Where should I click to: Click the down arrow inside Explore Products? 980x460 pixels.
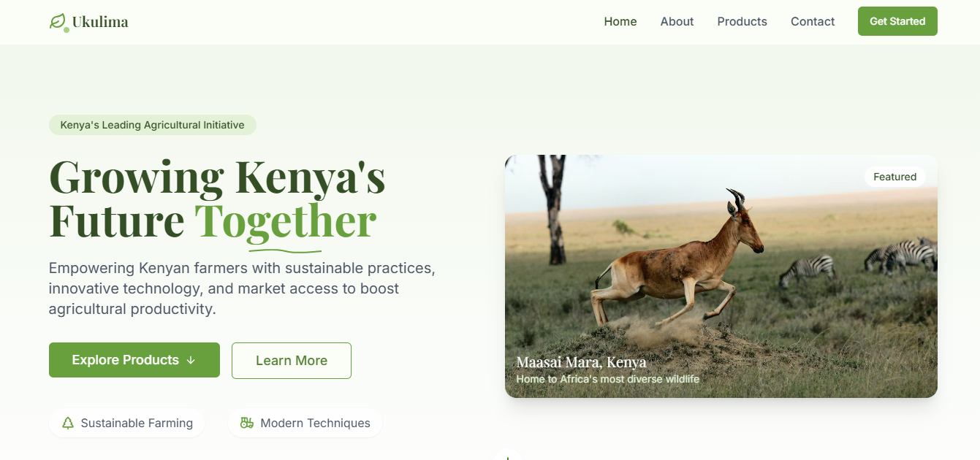click(x=191, y=360)
